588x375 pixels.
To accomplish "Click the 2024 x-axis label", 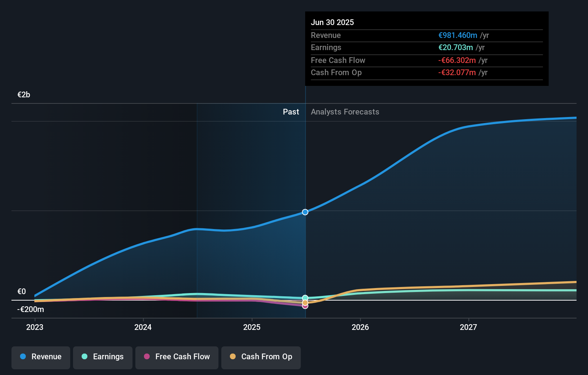I will (143, 327).
